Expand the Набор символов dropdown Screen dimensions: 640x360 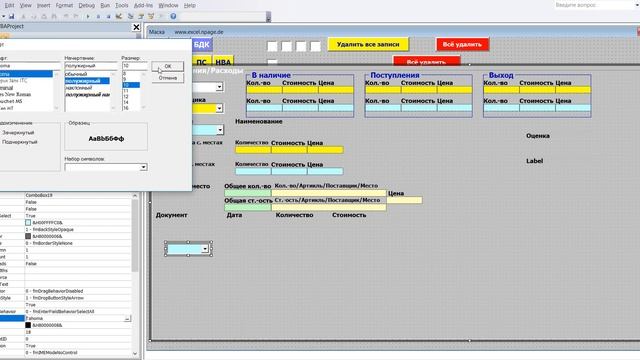(143, 167)
